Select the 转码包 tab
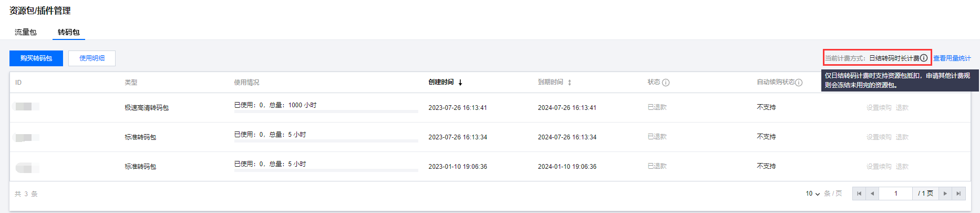980x213 pixels. coord(69,32)
